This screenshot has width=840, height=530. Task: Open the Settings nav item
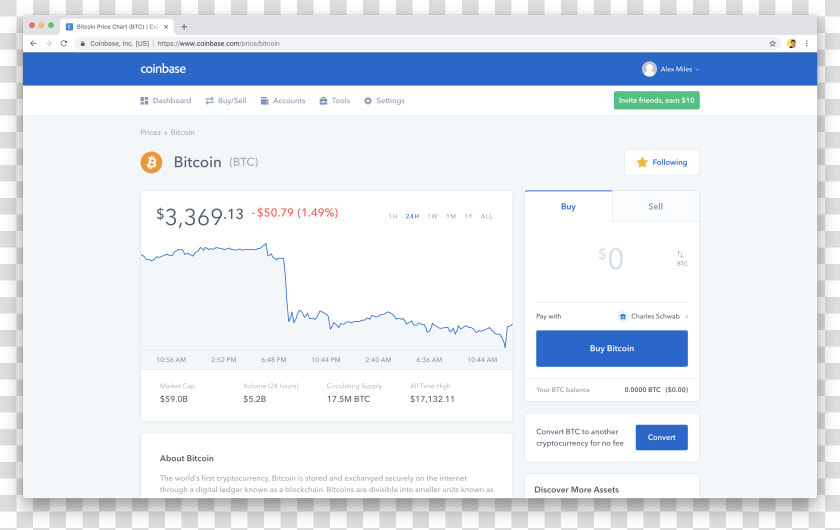[384, 101]
